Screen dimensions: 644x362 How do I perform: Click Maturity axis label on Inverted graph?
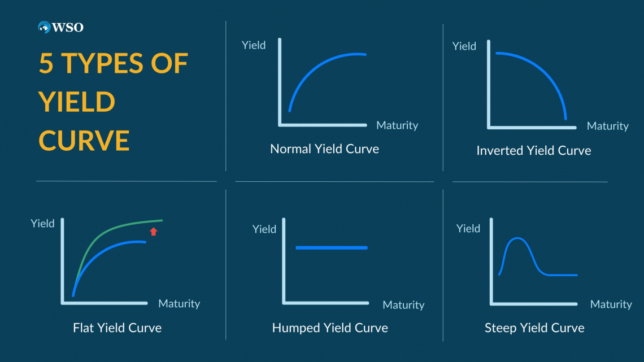point(607,126)
